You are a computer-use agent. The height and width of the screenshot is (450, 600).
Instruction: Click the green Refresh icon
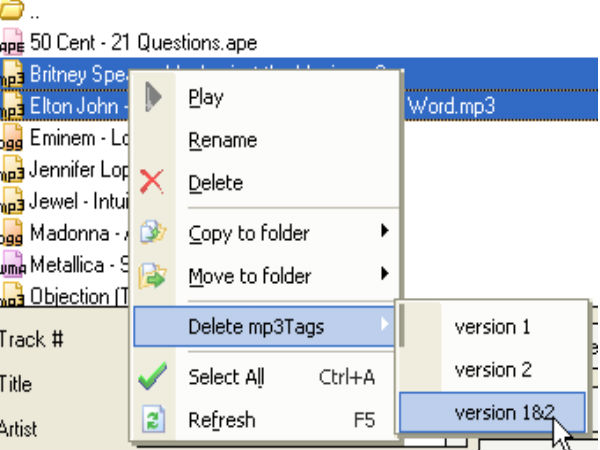pyautogui.click(x=153, y=420)
